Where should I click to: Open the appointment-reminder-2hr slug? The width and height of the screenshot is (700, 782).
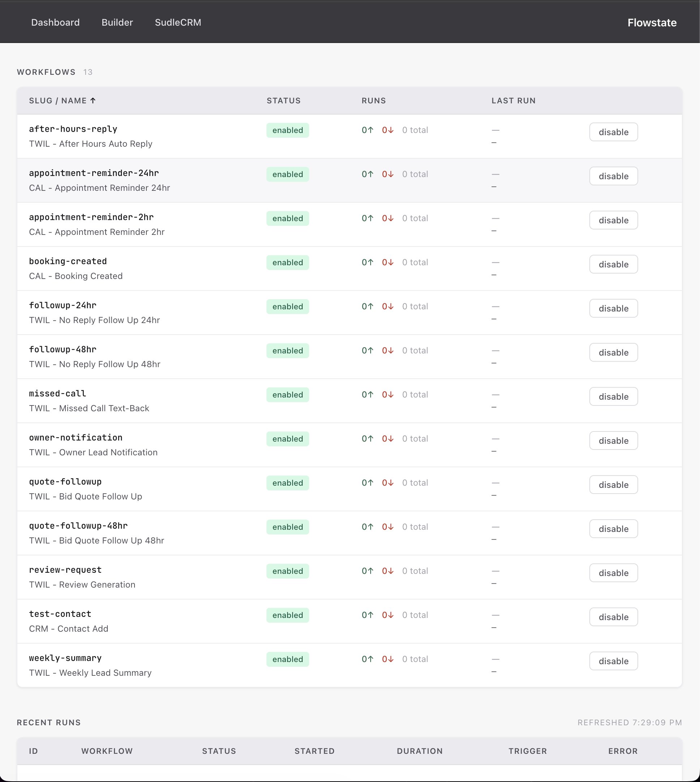(91, 217)
